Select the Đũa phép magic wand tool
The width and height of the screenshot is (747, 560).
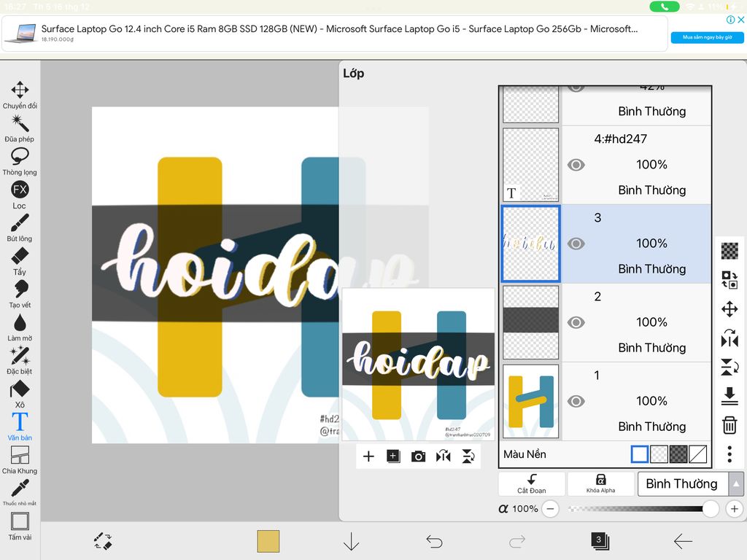coord(20,128)
